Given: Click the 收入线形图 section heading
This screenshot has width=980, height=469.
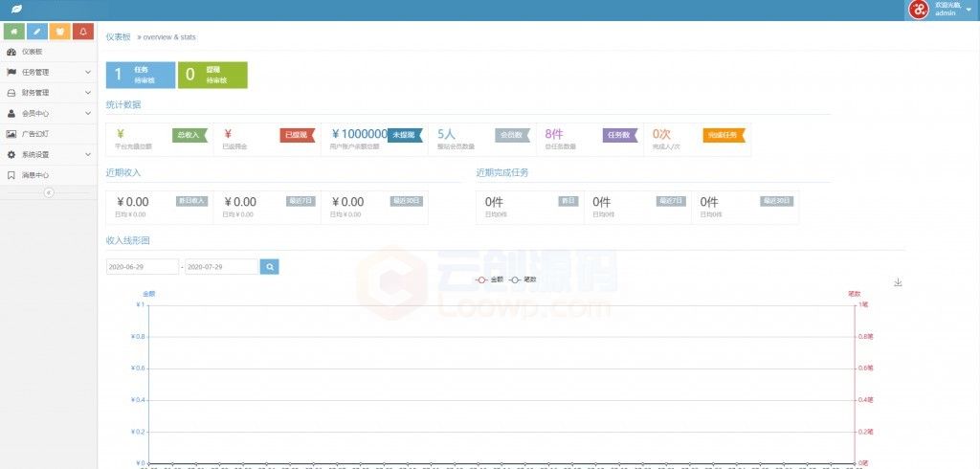Looking at the screenshot, I should (x=127, y=240).
